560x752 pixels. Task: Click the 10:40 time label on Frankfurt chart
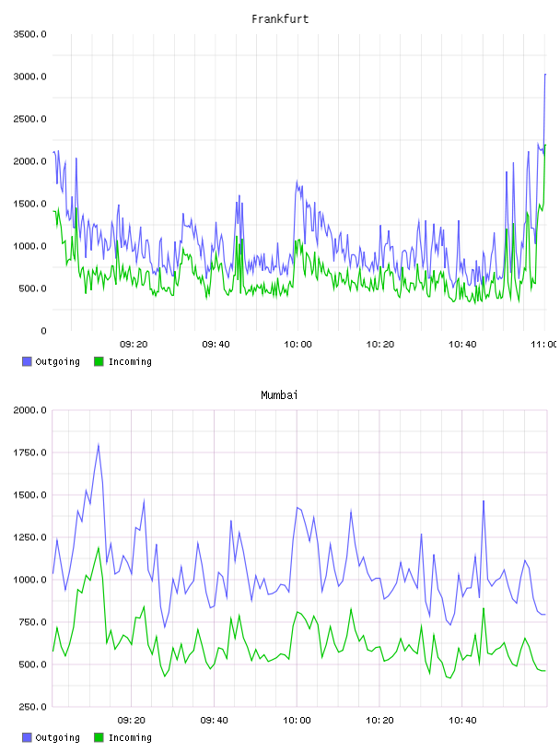(x=462, y=345)
